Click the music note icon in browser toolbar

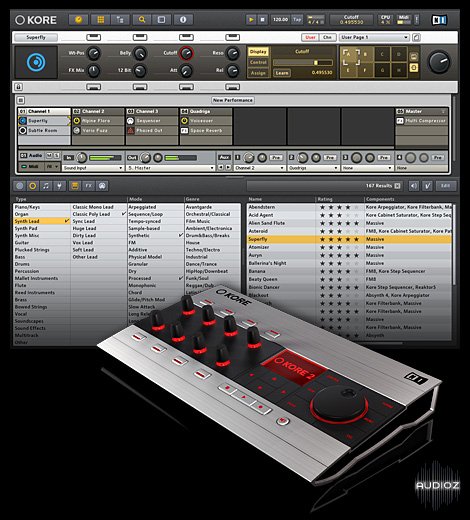(46, 186)
